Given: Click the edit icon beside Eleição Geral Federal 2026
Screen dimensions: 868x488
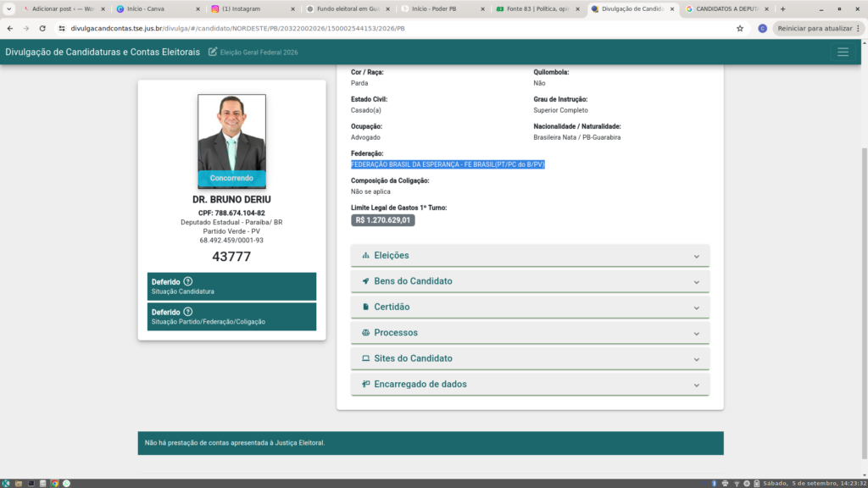Looking at the screenshot, I should click(213, 52).
